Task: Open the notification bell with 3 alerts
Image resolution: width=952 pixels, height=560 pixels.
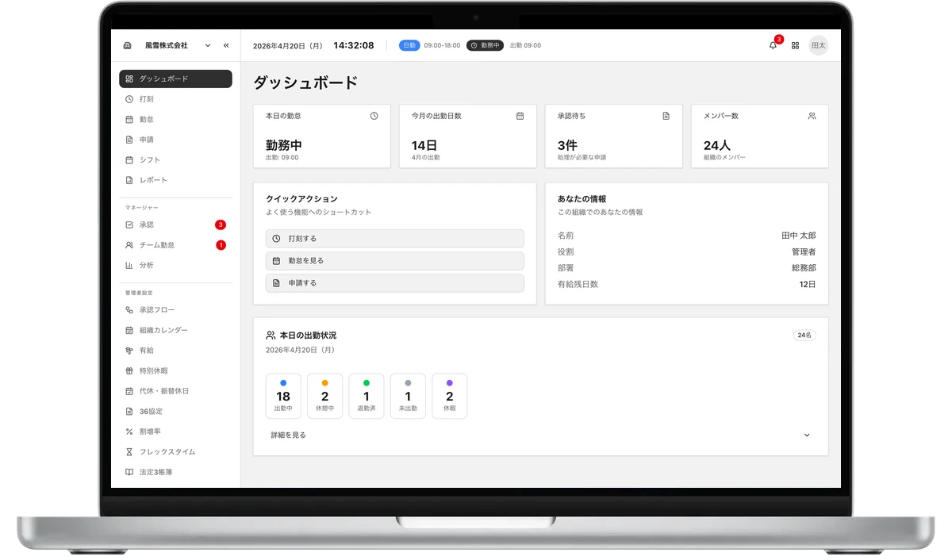Action: click(x=773, y=45)
